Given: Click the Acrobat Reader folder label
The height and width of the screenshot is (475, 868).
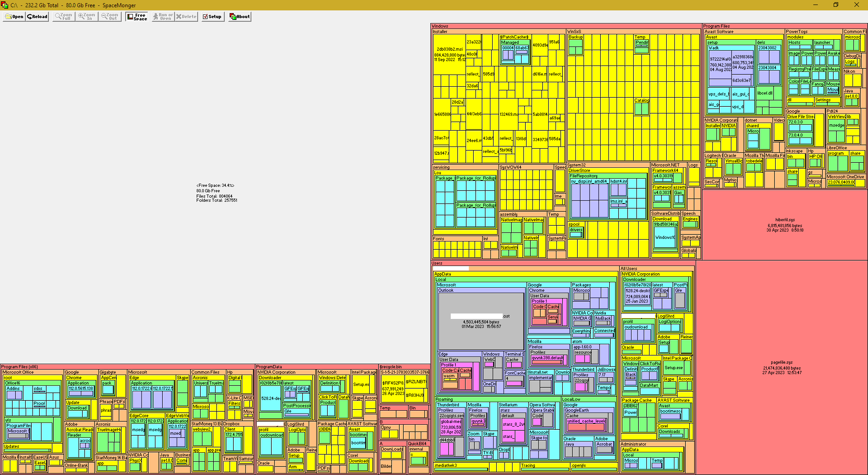Looking at the screenshot, I should coord(80,430).
